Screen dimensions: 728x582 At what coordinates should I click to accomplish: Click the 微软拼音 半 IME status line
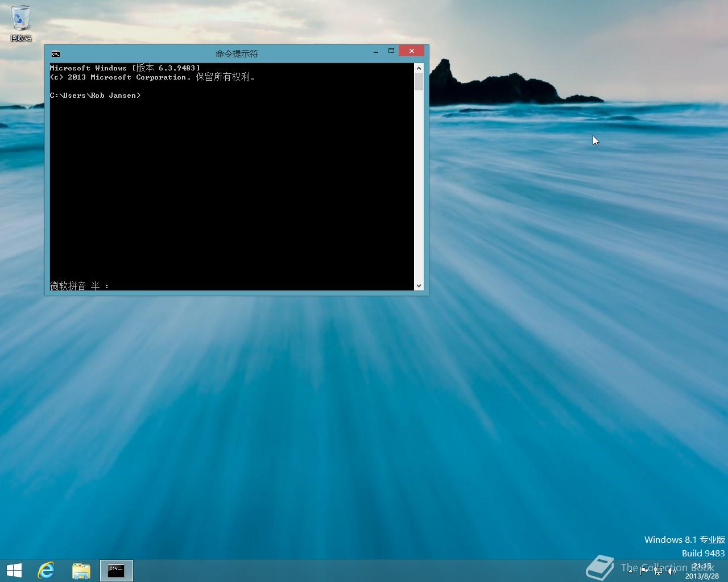pyautogui.click(x=80, y=286)
